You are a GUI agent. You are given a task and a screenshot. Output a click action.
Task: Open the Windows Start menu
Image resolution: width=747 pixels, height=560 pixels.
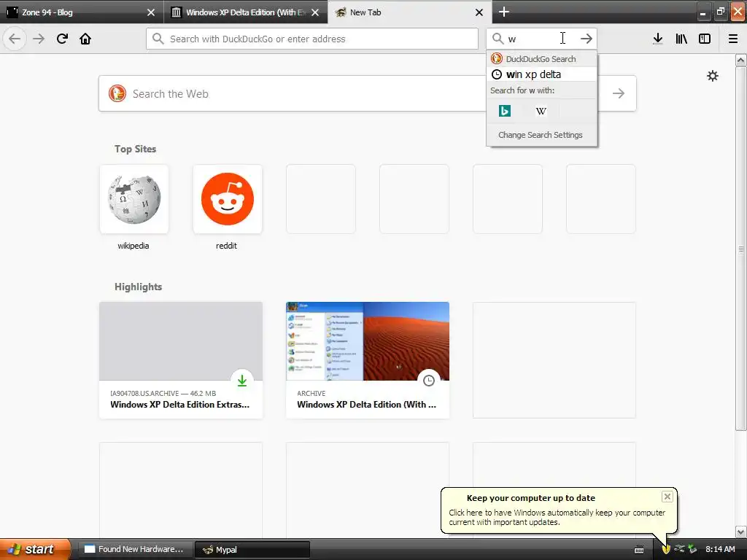(35, 549)
